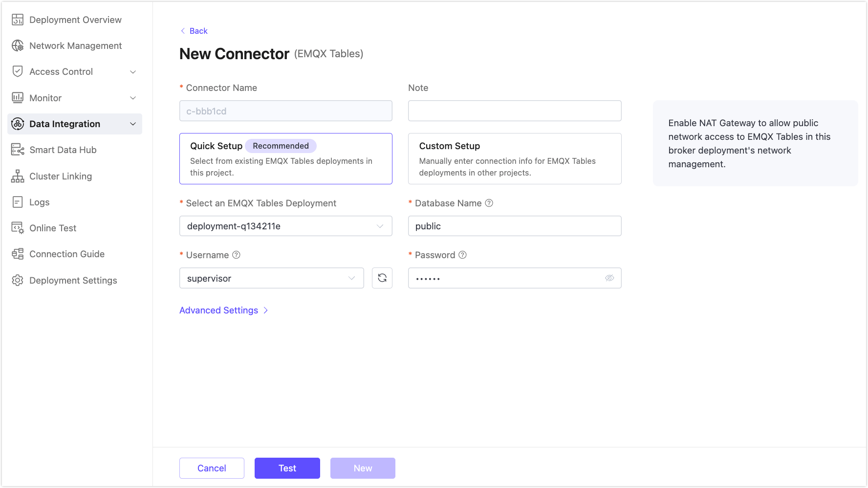Click the Connector Name field
The width and height of the screenshot is (868, 488).
(286, 111)
